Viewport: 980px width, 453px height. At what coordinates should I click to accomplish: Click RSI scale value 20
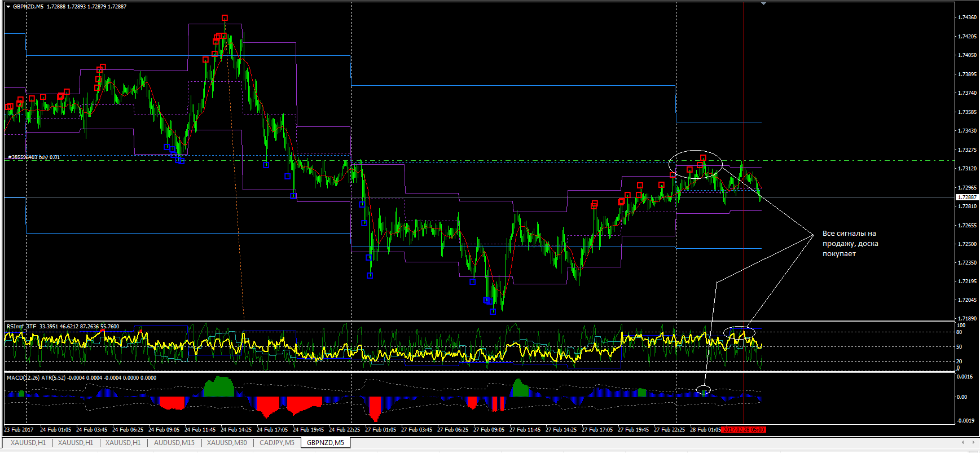click(960, 362)
